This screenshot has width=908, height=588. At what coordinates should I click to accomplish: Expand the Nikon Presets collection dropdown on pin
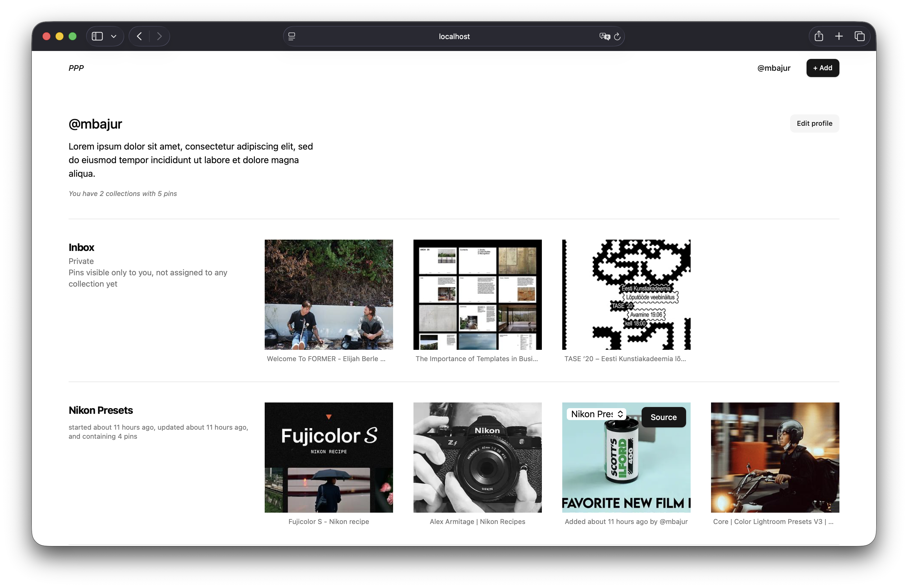[597, 414]
